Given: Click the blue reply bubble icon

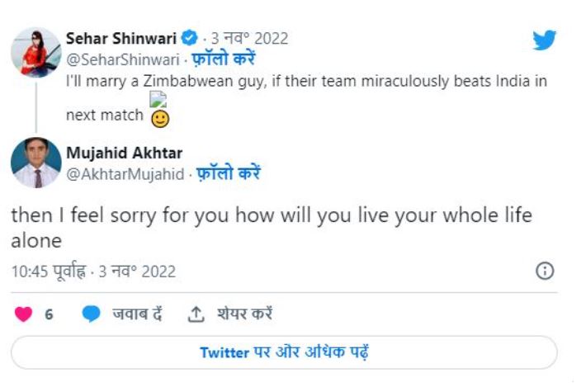Looking at the screenshot, I should tap(91, 314).
